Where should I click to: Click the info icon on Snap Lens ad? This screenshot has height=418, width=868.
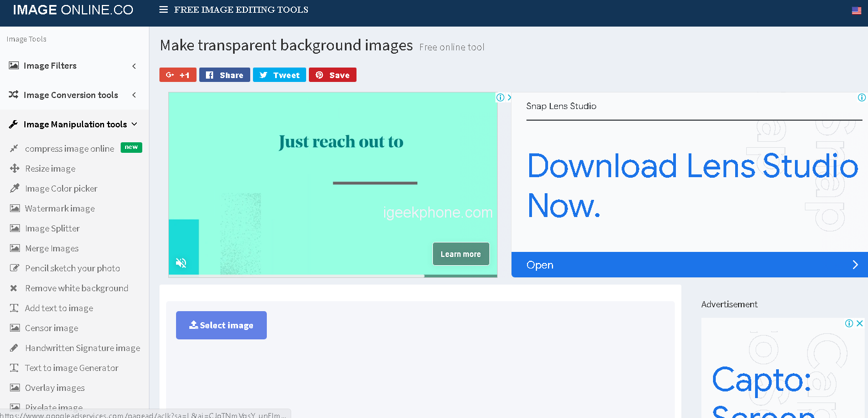861,97
